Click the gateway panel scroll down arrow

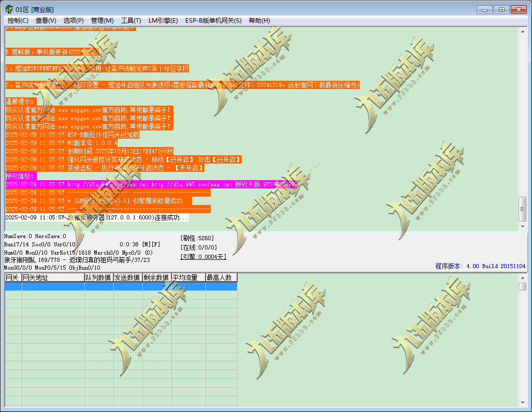[523, 403]
